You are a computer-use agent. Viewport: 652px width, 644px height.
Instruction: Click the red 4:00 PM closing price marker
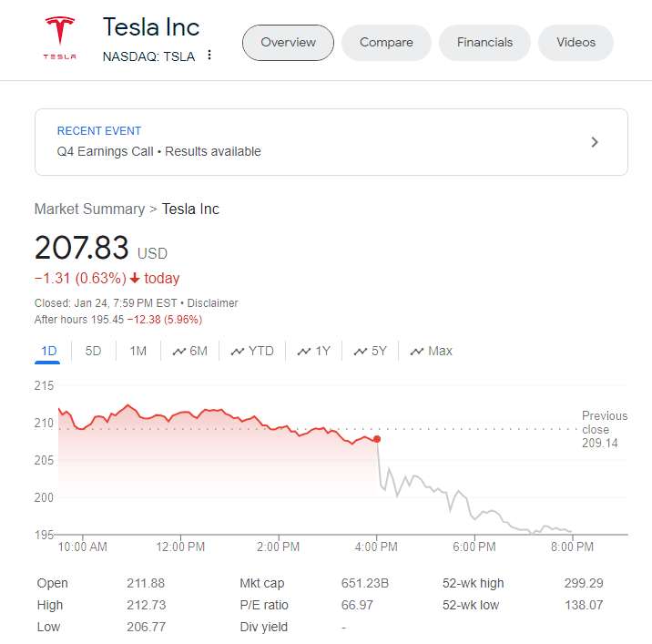(x=377, y=439)
